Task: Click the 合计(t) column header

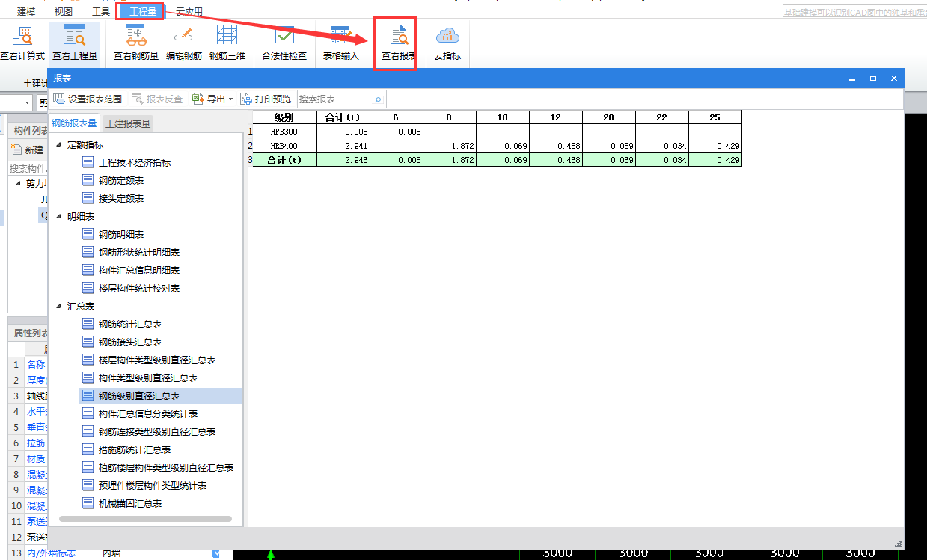Action: 343,117
